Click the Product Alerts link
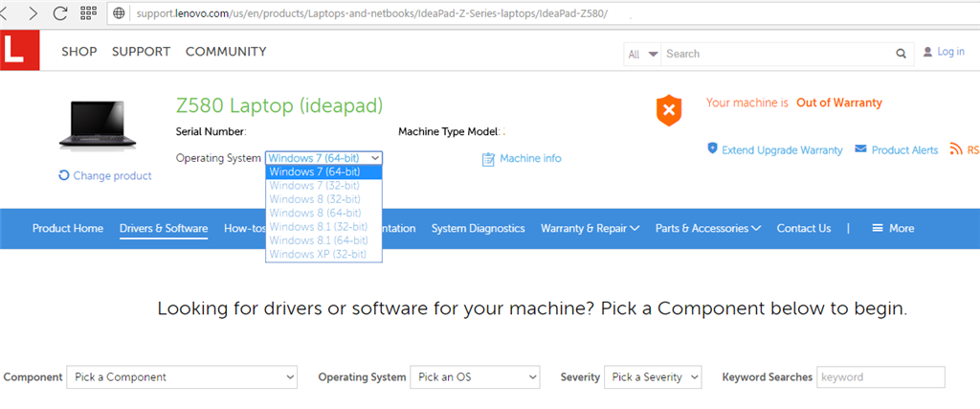The image size is (980, 409). coord(905,150)
